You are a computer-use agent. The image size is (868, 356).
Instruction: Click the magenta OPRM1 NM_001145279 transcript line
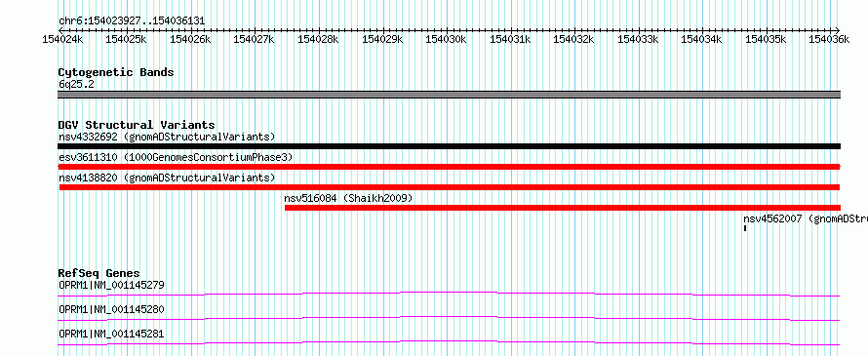[x=450, y=294]
